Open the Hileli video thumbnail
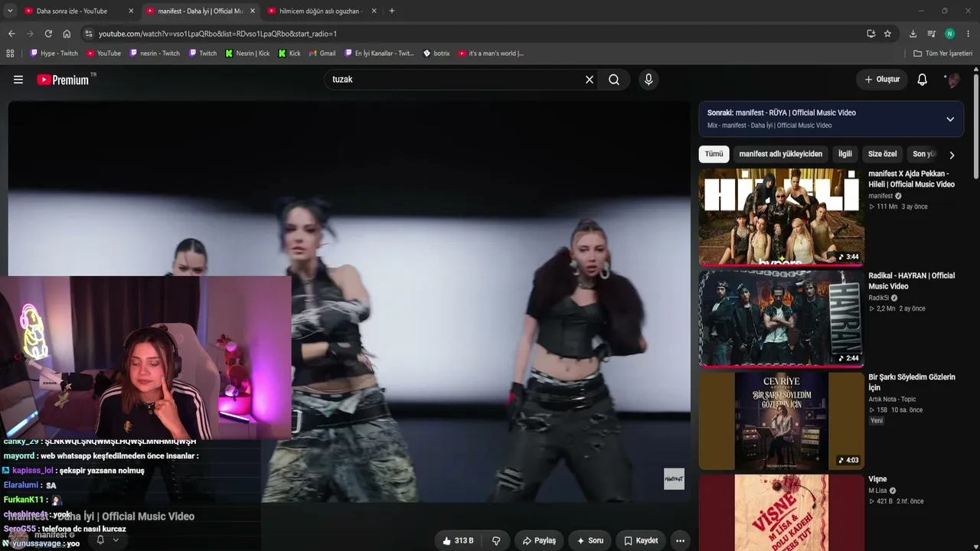This screenshot has height=551, width=980. pyautogui.click(x=781, y=217)
